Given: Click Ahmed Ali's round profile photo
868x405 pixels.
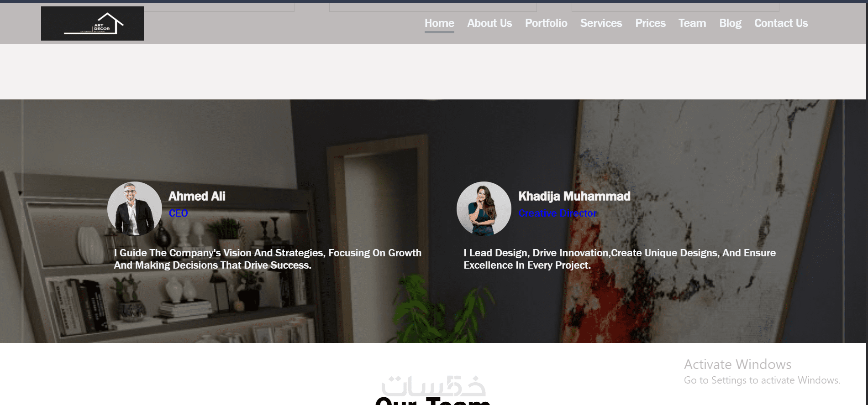Looking at the screenshot, I should coord(135,209).
